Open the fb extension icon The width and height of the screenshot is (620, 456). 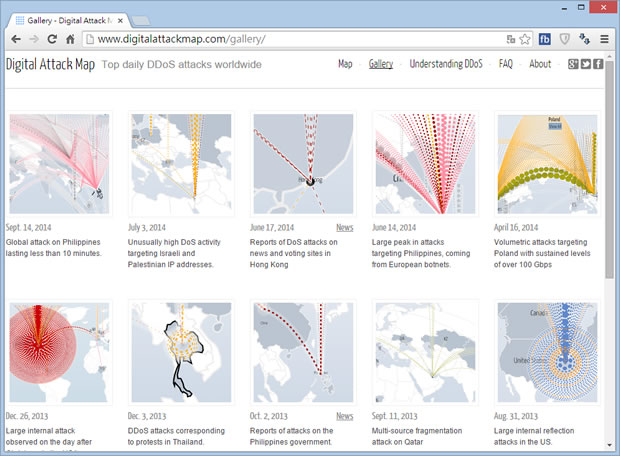click(x=544, y=39)
